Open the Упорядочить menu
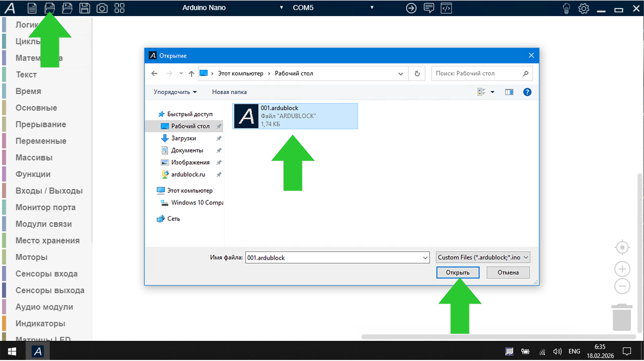 [175, 92]
